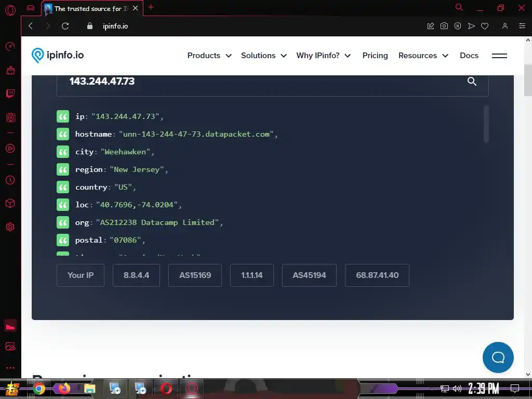The height and width of the screenshot is (399, 532).
Task: Select the trusted source browser tab
Action: point(91,8)
